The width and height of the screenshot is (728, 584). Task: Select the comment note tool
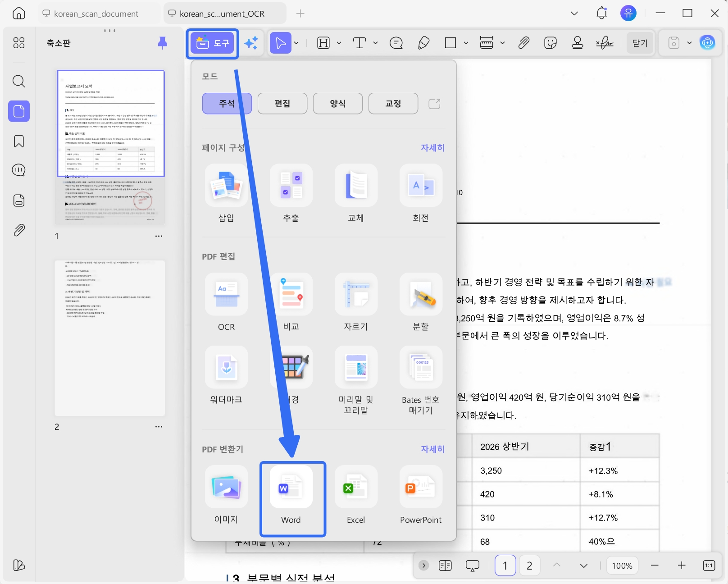coord(396,43)
